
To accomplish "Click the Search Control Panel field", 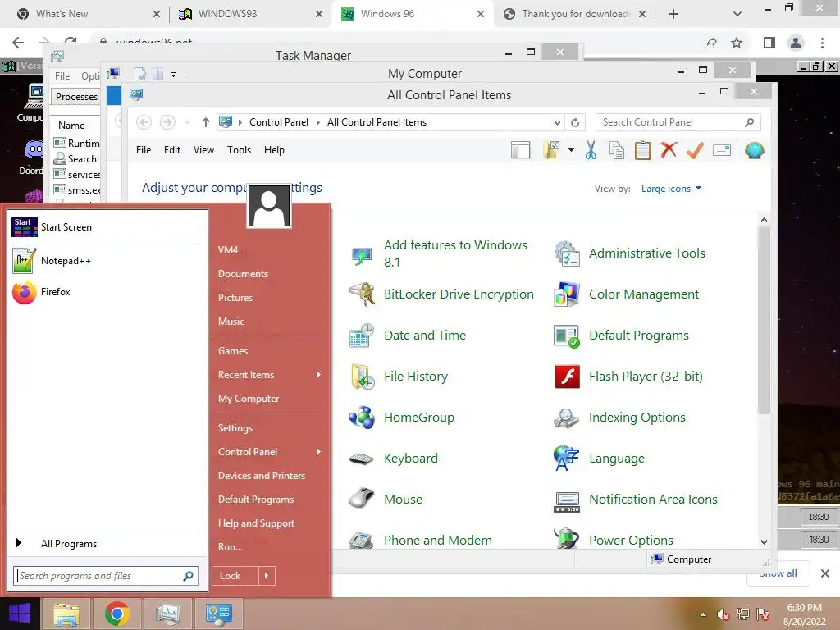I will tap(678, 122).
